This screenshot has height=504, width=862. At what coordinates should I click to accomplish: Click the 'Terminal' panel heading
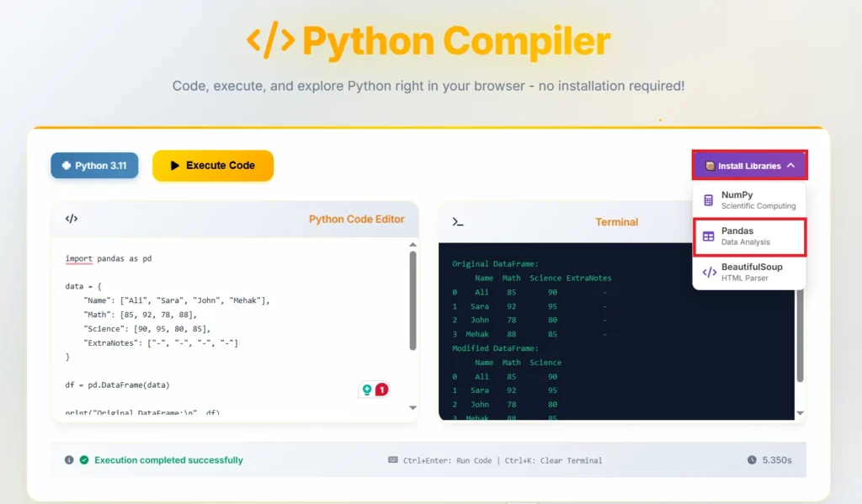[616, 222]
